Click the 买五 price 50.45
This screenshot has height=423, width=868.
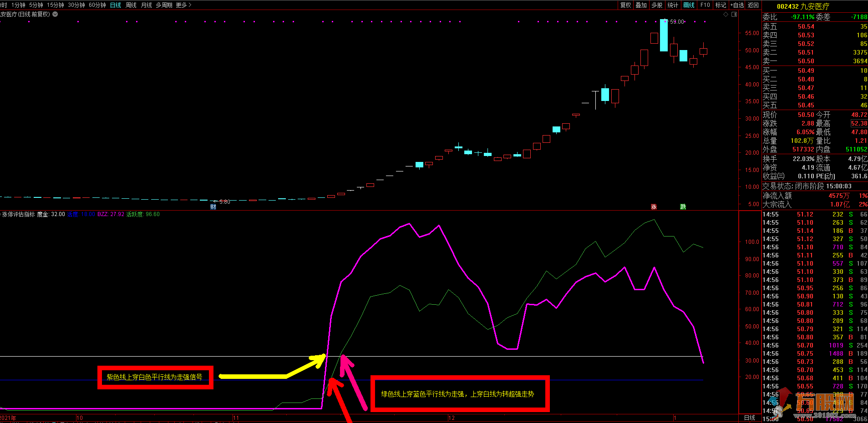coord(806,105)
